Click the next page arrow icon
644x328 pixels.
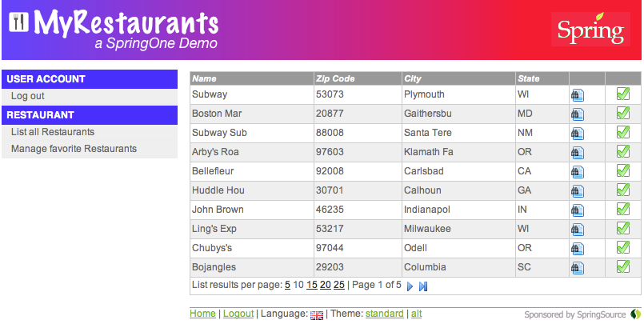tap(410, 286)
